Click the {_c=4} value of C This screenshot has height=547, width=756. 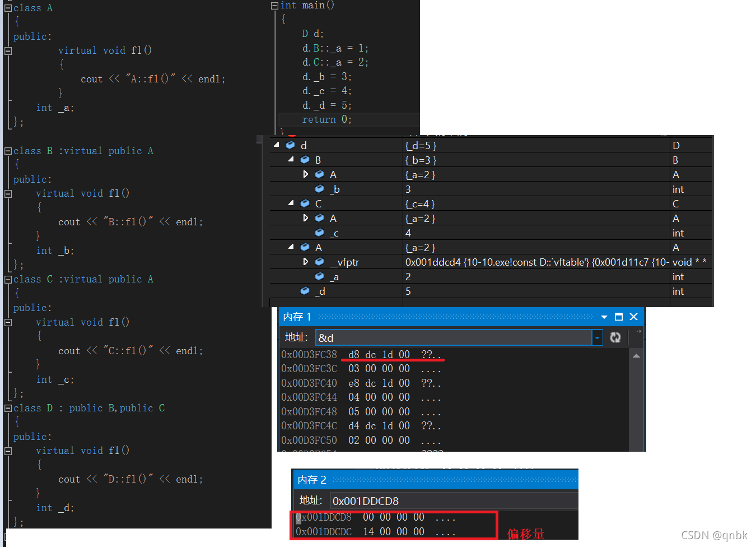point(420,204)
